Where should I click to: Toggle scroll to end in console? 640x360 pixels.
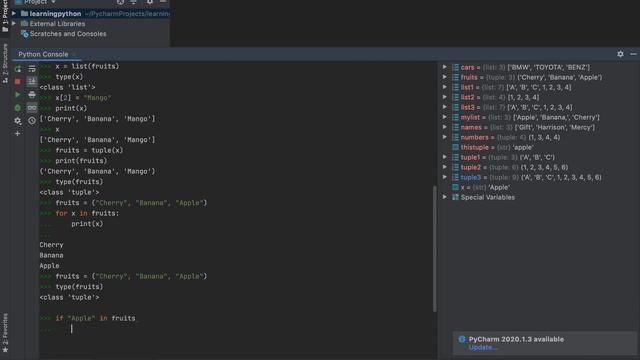[x=32, y=82]
